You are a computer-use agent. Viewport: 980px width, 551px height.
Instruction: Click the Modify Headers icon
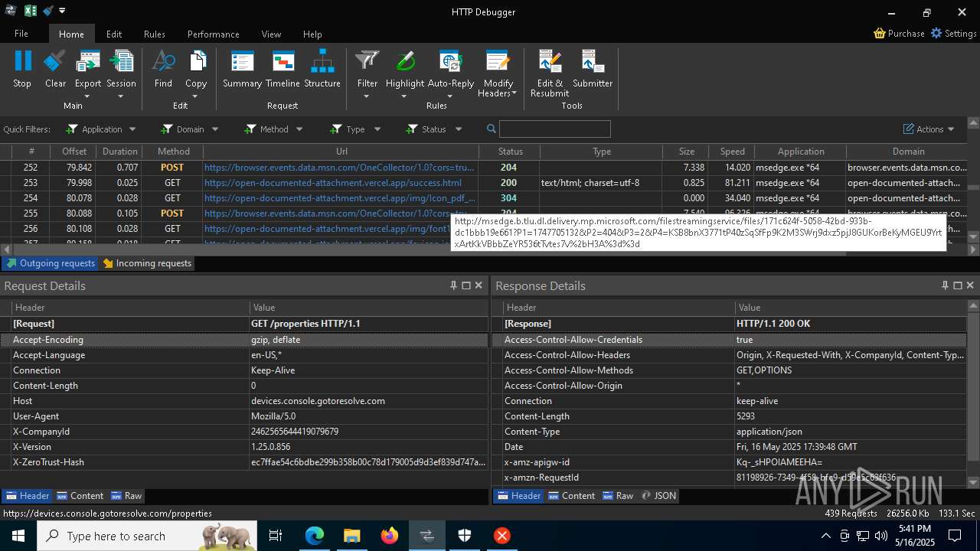[x=498, y=62]
